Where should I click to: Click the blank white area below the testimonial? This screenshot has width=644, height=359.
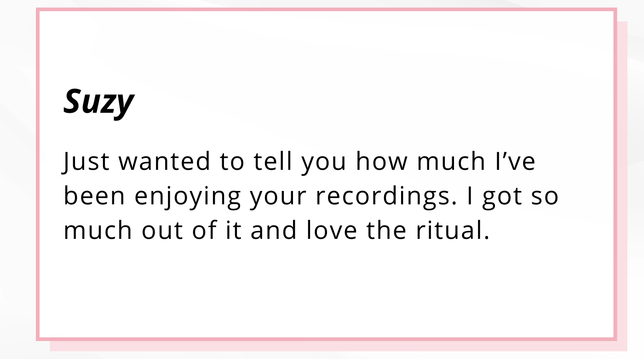point(327,290)
